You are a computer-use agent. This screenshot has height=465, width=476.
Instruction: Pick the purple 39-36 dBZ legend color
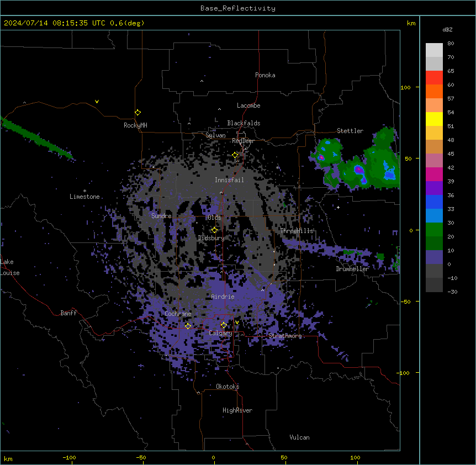click(x=434, y=188)
